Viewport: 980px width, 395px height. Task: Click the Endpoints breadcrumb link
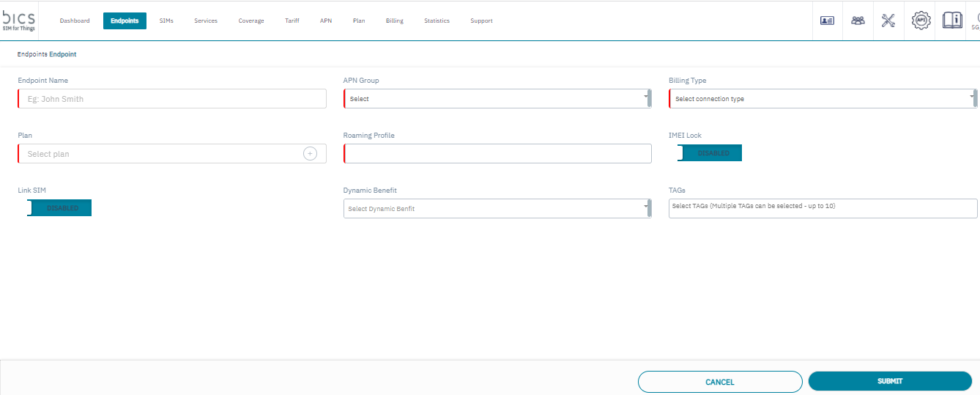tap(32, 54)
